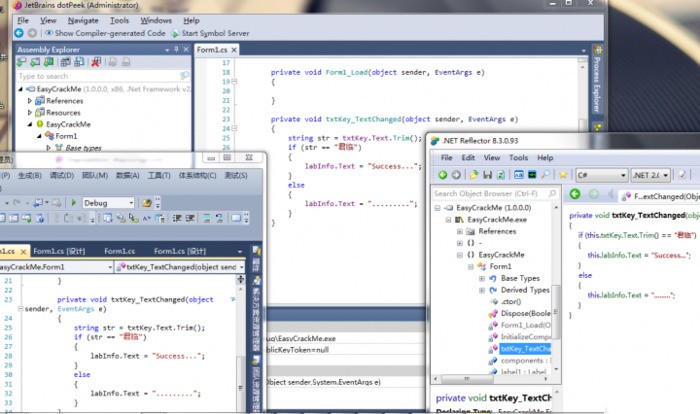
Task: Click uncomment selection icon in Visual Studio toolbar
Action: click(219, 218)
